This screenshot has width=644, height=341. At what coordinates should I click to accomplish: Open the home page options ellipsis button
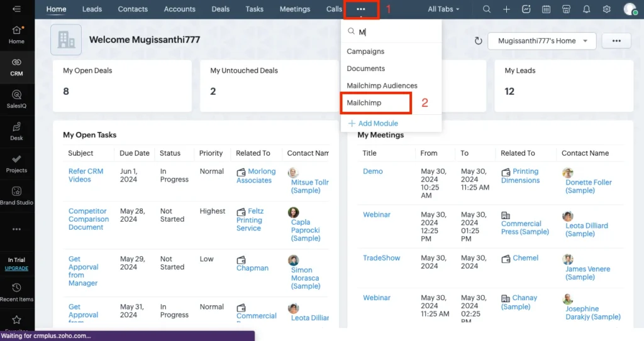pyautogui.click(x=616, y=41)
